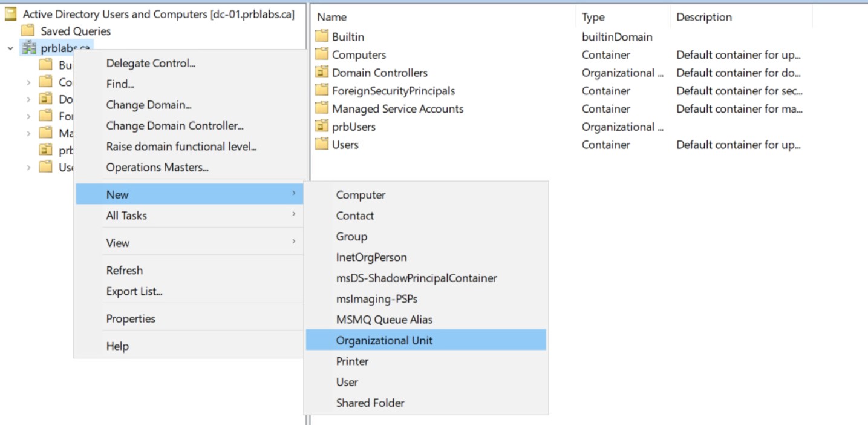Viewport: 868px width, 425px height.
Task: Click the Builtin folder icon in list
Action: pyautogui.click(x=322, y=37)
